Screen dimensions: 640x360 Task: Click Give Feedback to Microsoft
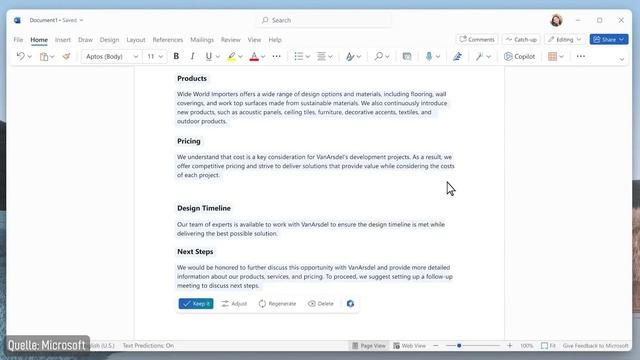(x=596, y=346)
